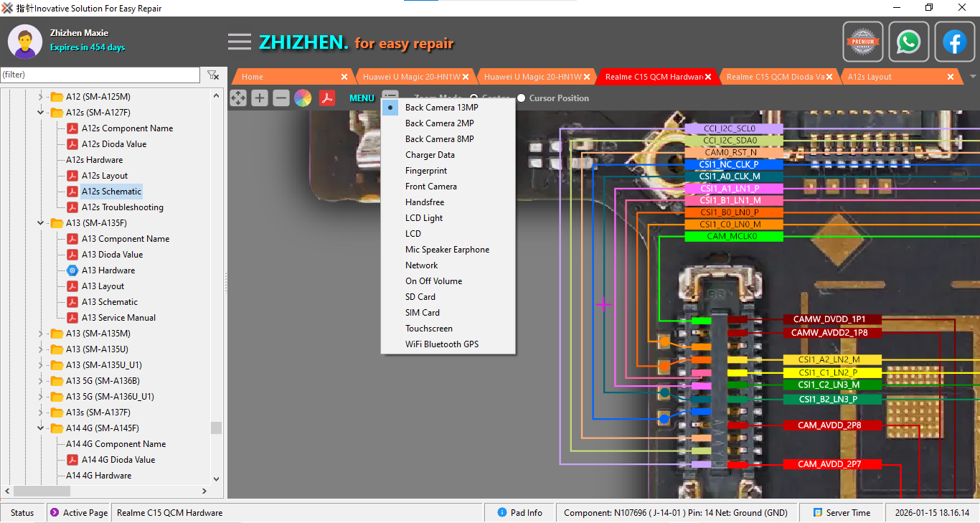The height and width of the screenshot is (523, 980).
Task: Zoom out with the minus icon
Action: pos(281,98)
